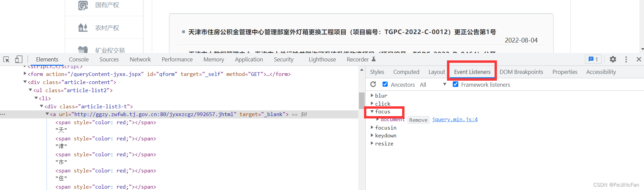Select the Event Listeners pane tab

pos(472,72)
